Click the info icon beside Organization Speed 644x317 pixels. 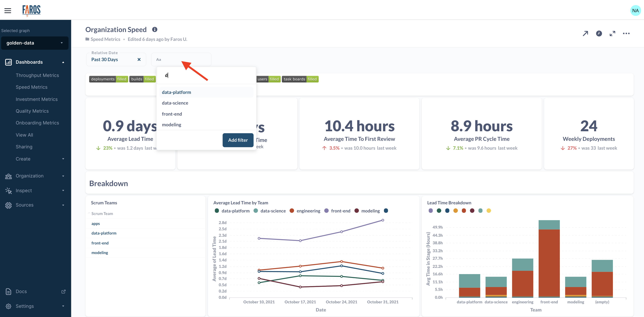tap(155, 29)
